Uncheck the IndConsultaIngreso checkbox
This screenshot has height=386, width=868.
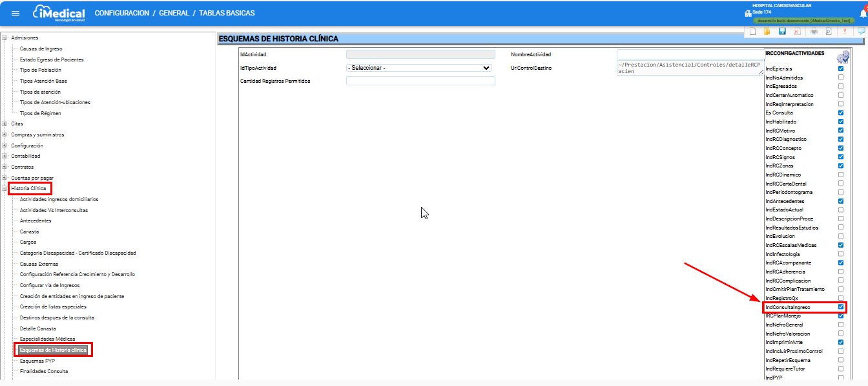pyautogui.click(x=840, y=307)
